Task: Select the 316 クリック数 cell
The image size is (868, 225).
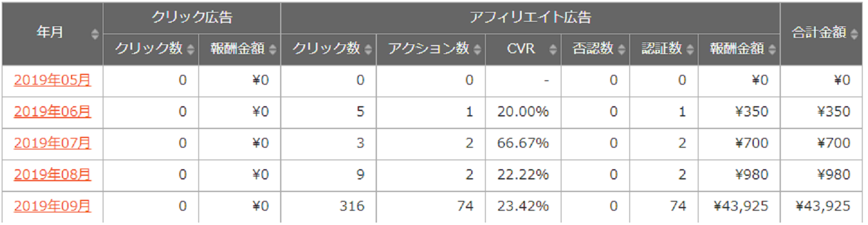Action: click(x=328, y=206)
